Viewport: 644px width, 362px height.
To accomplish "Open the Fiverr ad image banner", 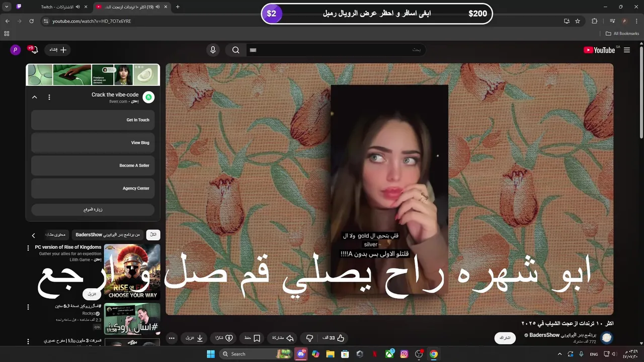I will tap(93, 74).
